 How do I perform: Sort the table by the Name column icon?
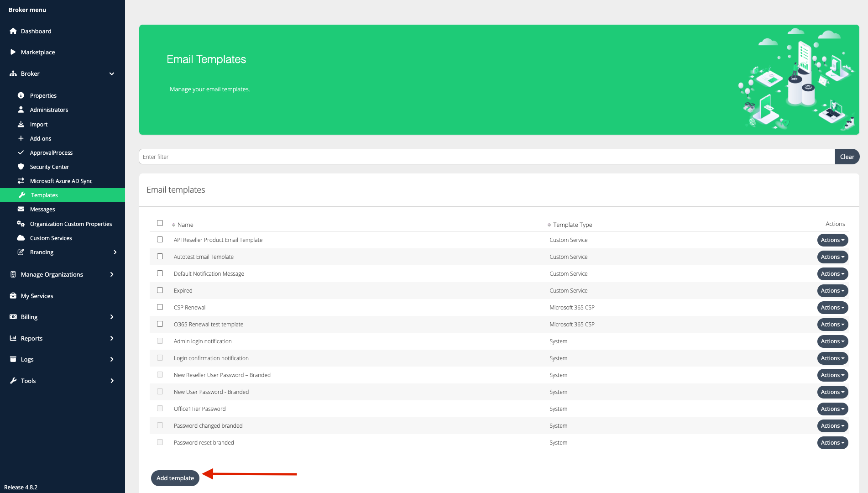[173, 225]
